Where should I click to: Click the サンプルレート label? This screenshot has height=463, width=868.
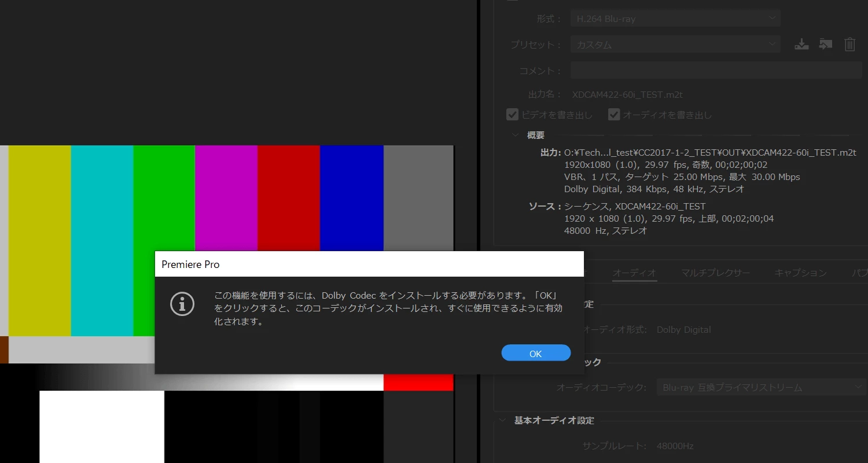point(615,446)
